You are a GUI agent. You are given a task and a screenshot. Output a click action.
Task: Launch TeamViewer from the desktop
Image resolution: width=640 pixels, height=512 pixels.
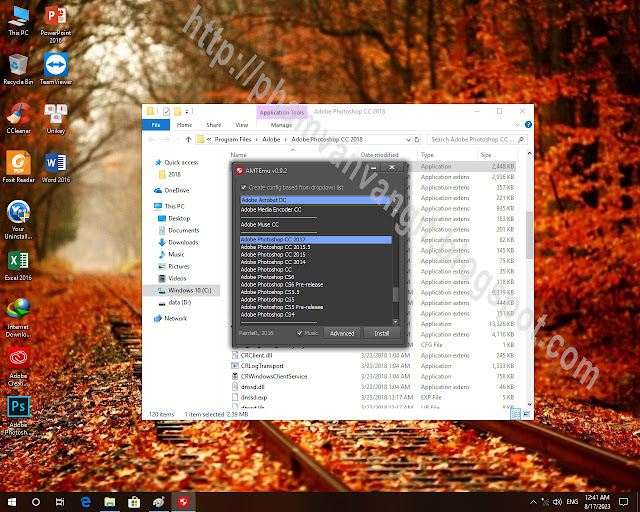tap(56, 69)
